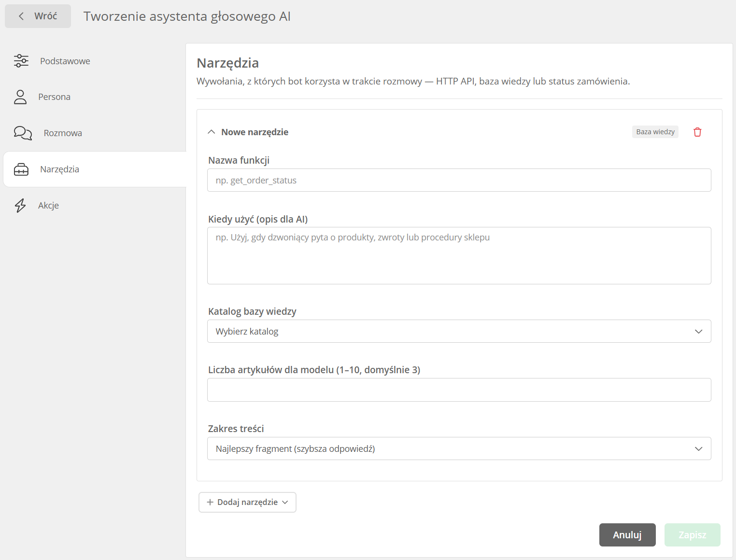The width and height of the screenshot is (736, 560).
Task: Click the plus icon in Dodaj narzędzie
Action: (x=210, y=502)
